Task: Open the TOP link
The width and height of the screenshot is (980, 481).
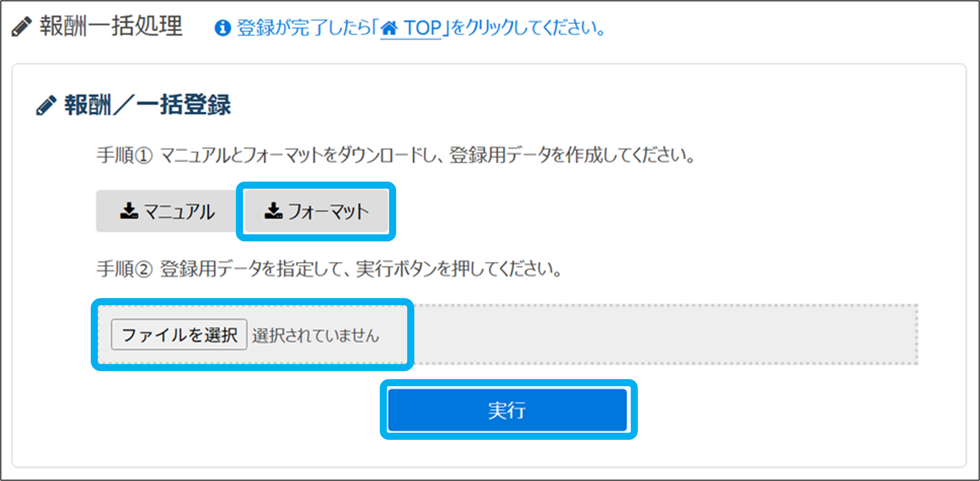Action: [x=411, y=28]
